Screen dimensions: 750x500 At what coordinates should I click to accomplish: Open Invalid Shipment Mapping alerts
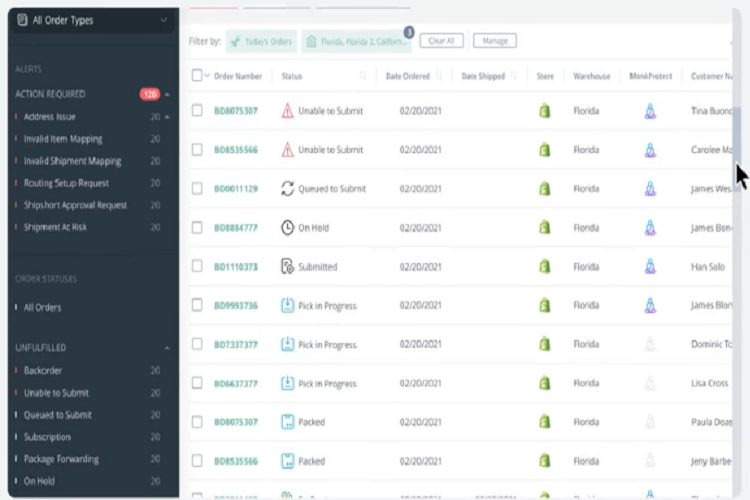(72, 161)
